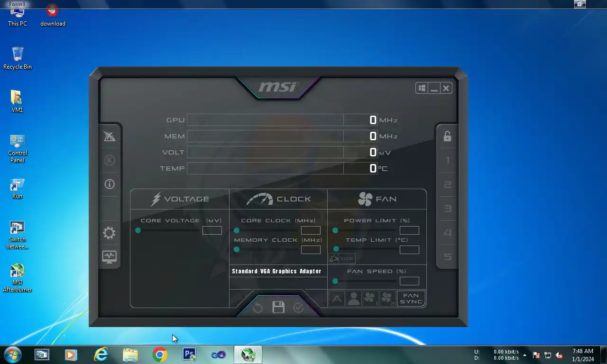
Task: Open Internet Explorer from the taskbar
Action: (101, 355)
